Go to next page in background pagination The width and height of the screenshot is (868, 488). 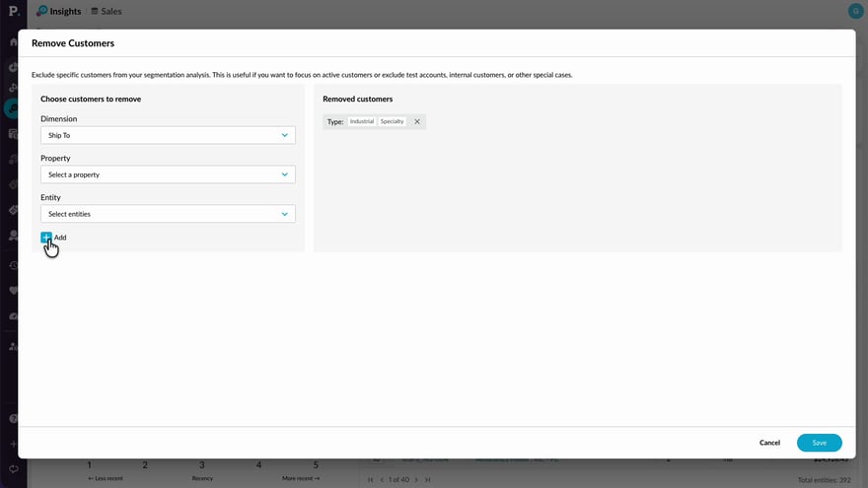point(417,480)
